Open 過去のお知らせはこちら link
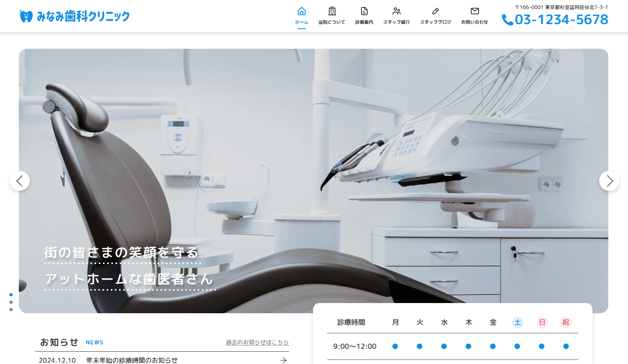This screenshot has width=628, height=364. pos(257,342)
